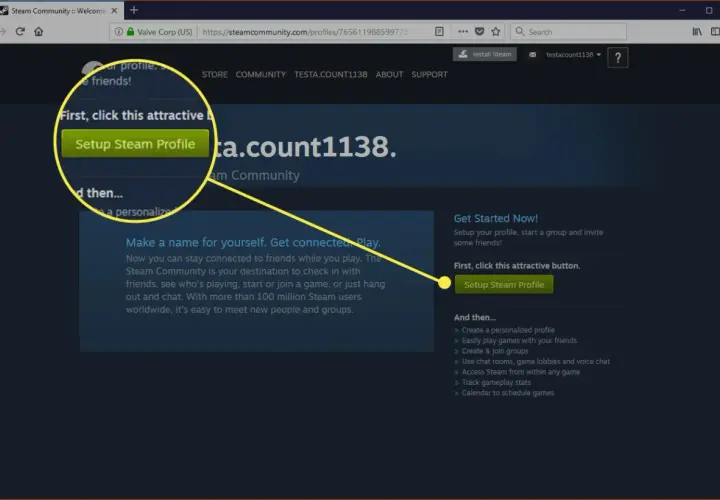Click 'Create & join groups' list item
720x500 pixels.
point(495,351)
